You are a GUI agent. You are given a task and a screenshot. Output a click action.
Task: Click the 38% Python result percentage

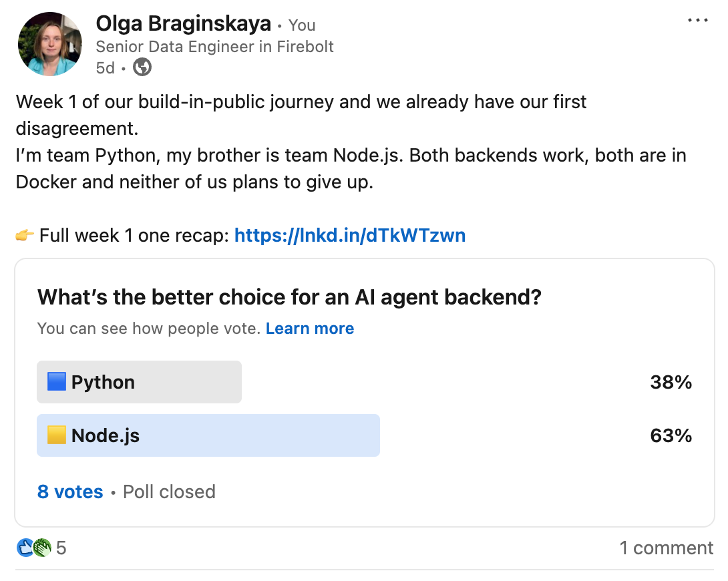[x=671, y=382]
